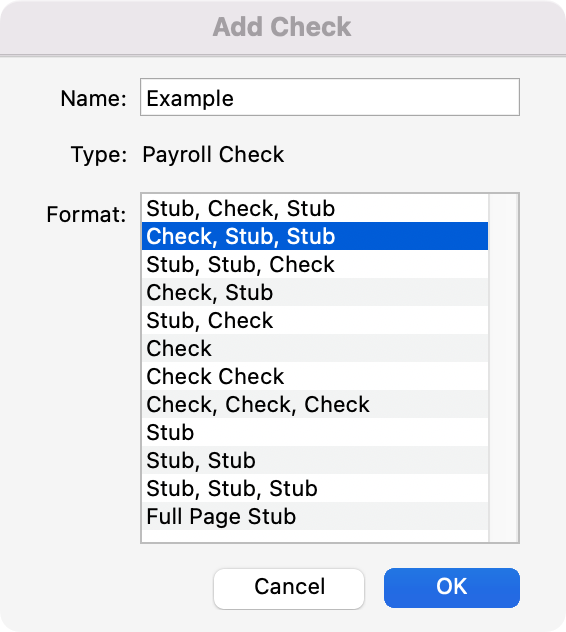Click the Format label
566x632 pixels.
point(86,214)
